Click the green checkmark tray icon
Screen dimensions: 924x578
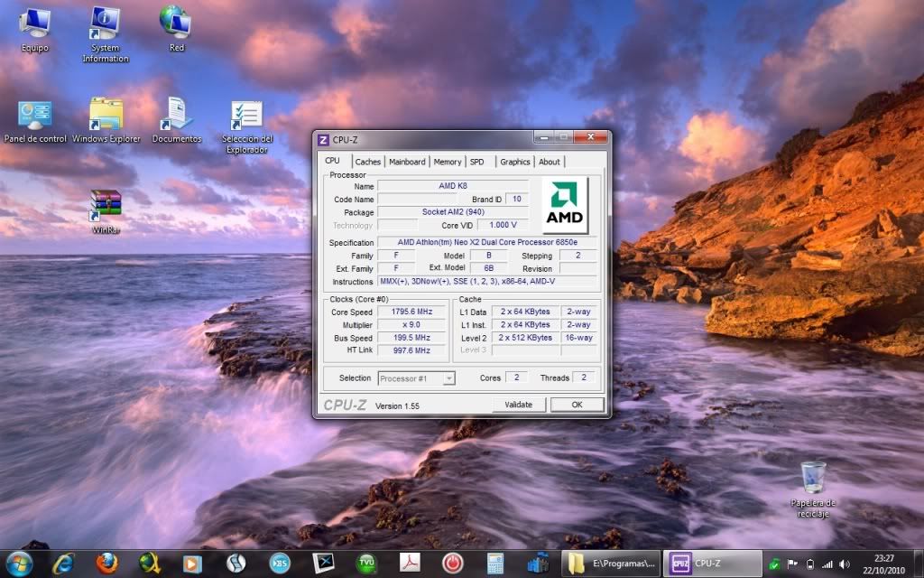[775, 564]
